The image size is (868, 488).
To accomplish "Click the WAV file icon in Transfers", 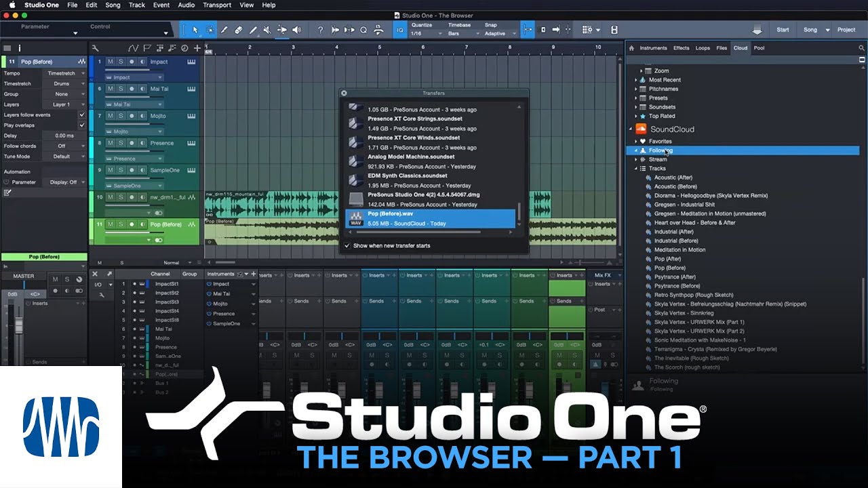I will point(355,218).
